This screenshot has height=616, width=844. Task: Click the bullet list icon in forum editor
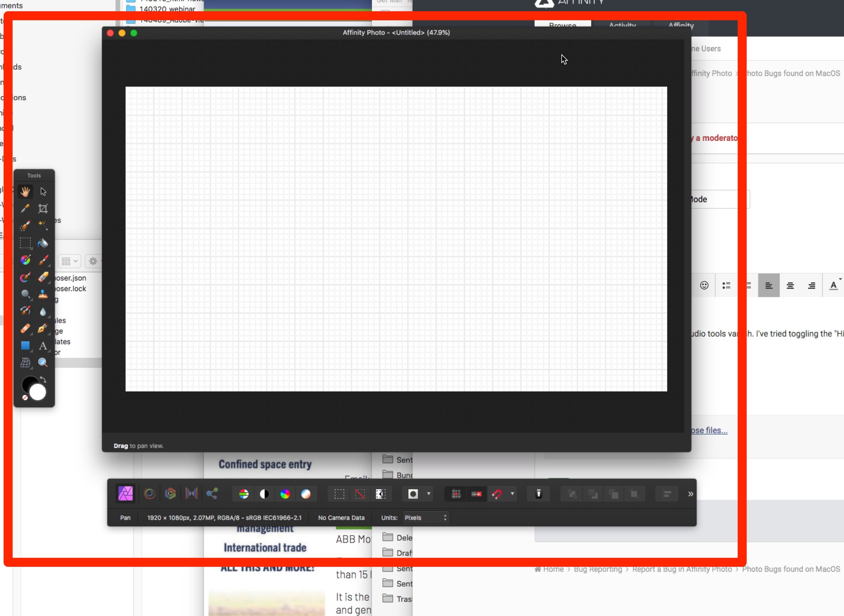click(x=726, y=286)
